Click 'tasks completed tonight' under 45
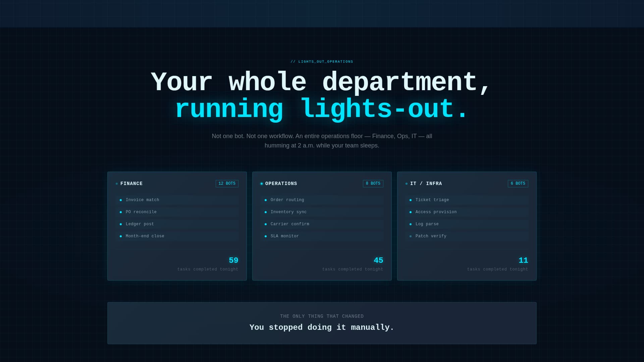Image resolution: width=644 pixels, height=362 pixels. pos(353,269)
